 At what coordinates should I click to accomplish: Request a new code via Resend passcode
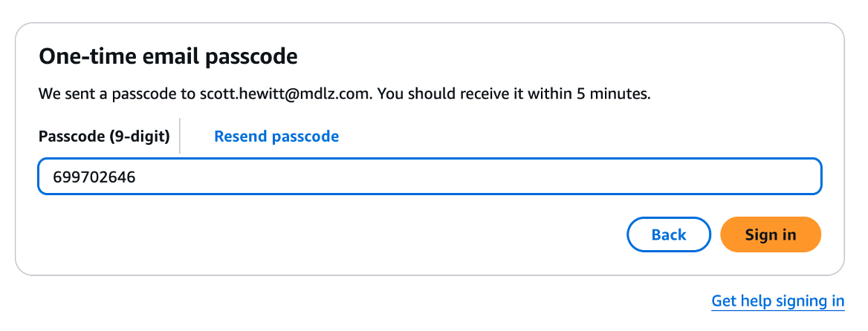point(276,137)
